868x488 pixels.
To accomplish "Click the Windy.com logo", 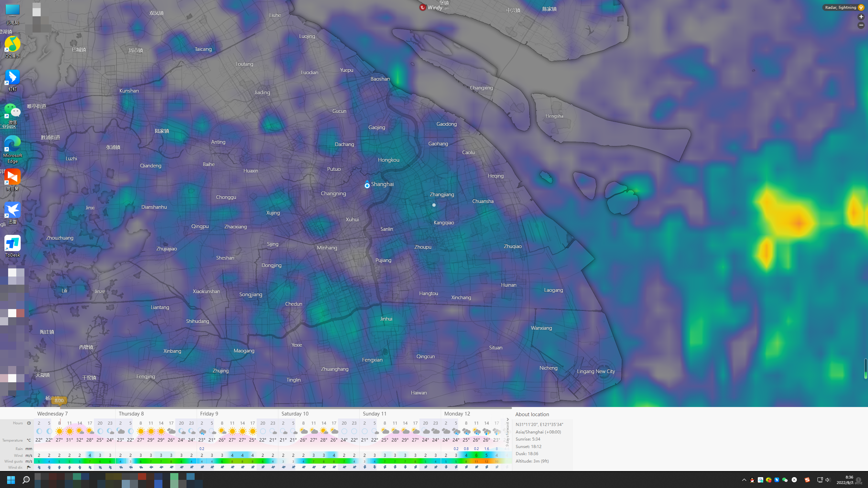I will 435,7.
